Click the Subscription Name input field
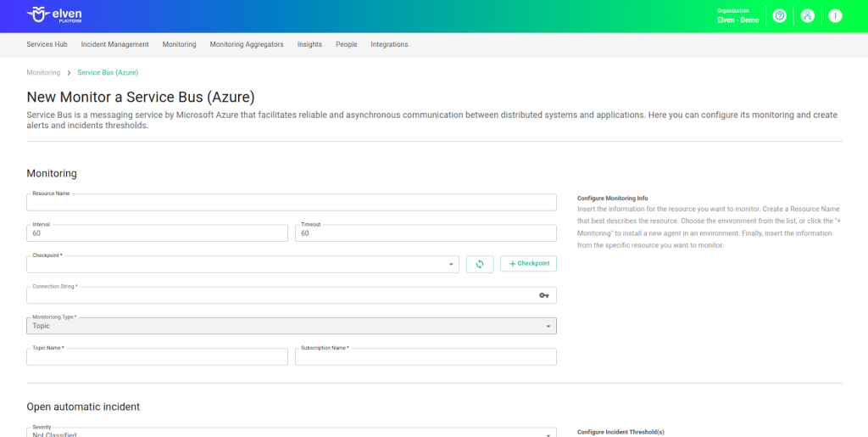 click(x=426, y=357)
